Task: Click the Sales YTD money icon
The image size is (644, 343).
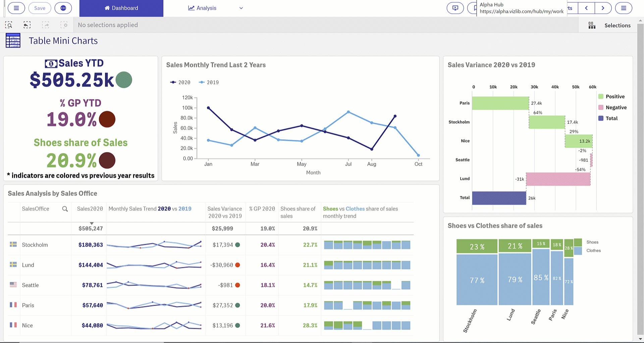Action: point(51,63)
